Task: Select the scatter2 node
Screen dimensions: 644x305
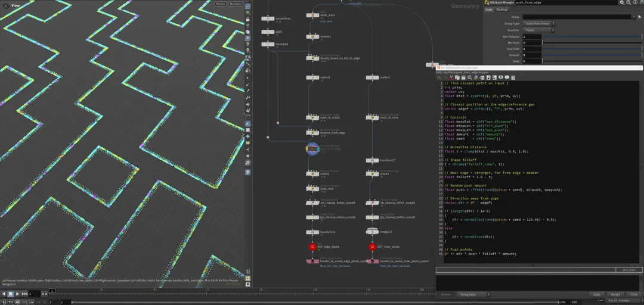Action: tap(372, 77)
